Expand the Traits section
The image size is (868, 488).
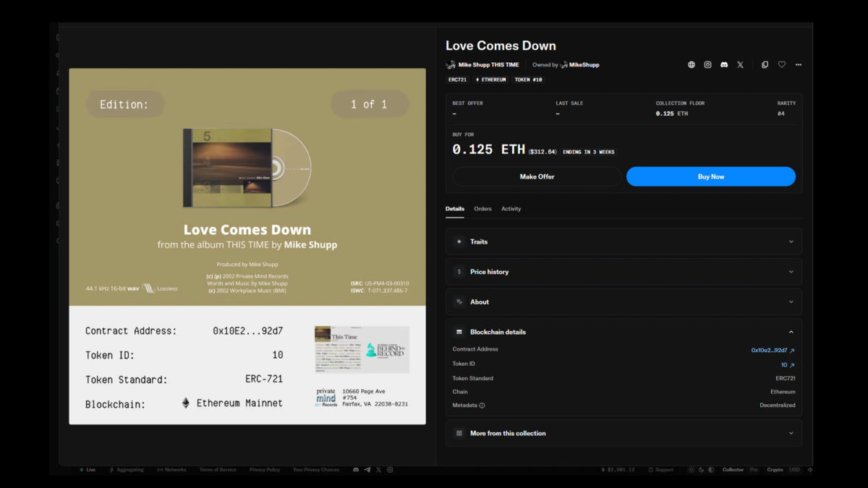click(624, 241)
